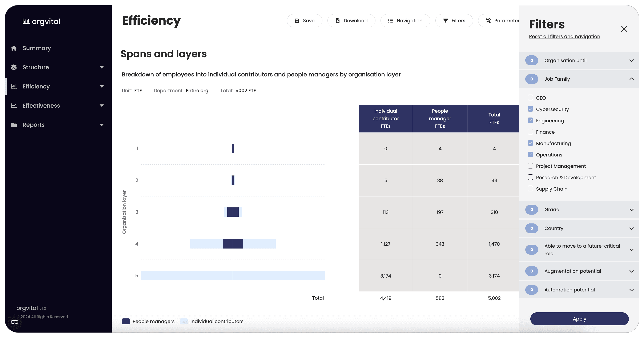Expand the Grade filter section

(631, 210)
